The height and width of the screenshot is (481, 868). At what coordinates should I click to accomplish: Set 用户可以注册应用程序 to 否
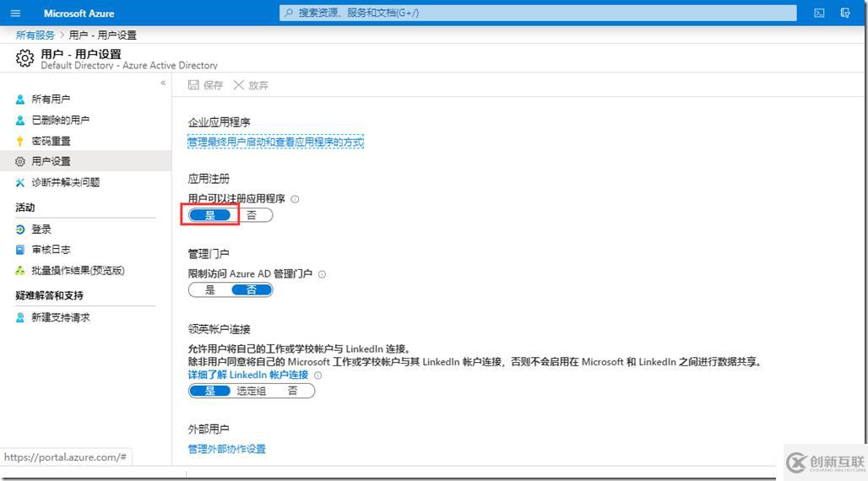pyautogui.click(x=252, y=215)
